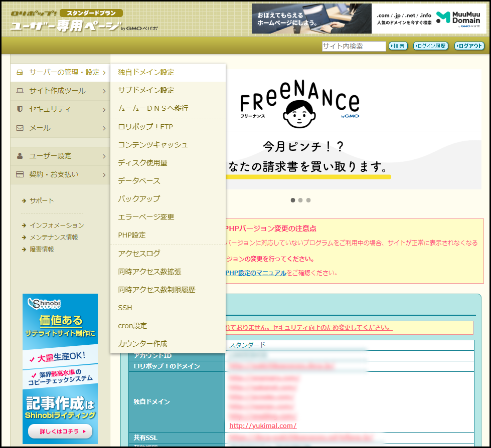Open the データベース menu entry
The image size is (491, 448).
pyautogui.click(x=139, y=181)
